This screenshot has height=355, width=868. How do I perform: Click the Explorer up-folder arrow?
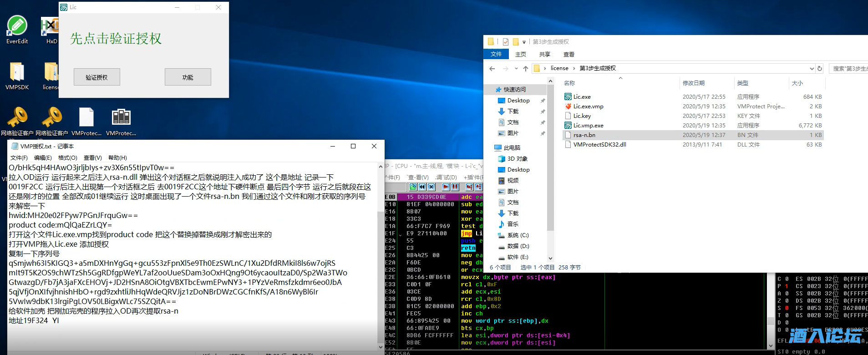coord(526,68)
